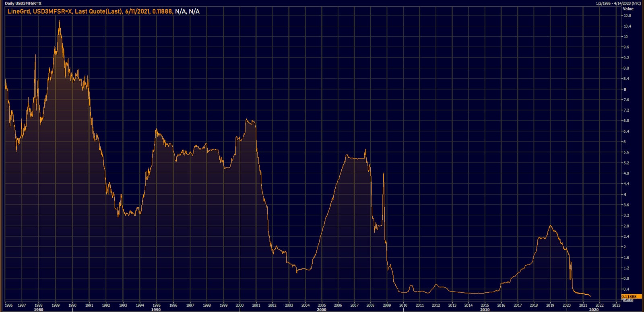The width and height of the screenshot is (644, 312).
Task: Click the 9.6 value axis label
Action: (626, 47)
